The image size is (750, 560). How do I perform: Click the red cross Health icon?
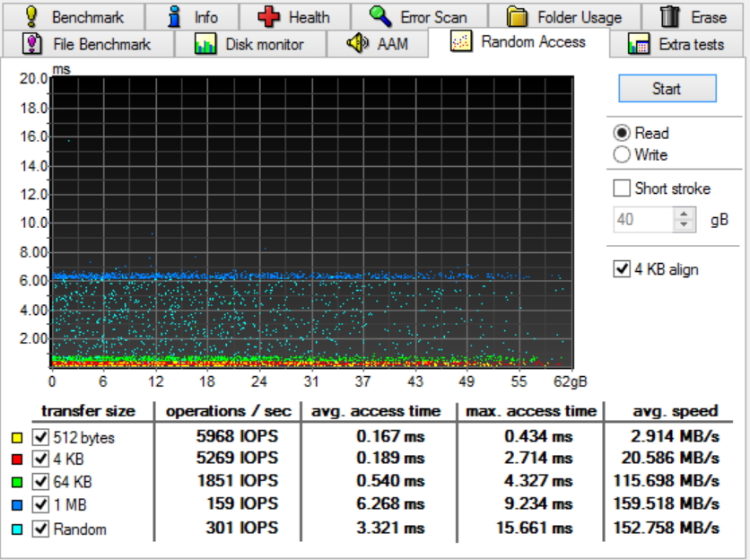pos(269,17)
